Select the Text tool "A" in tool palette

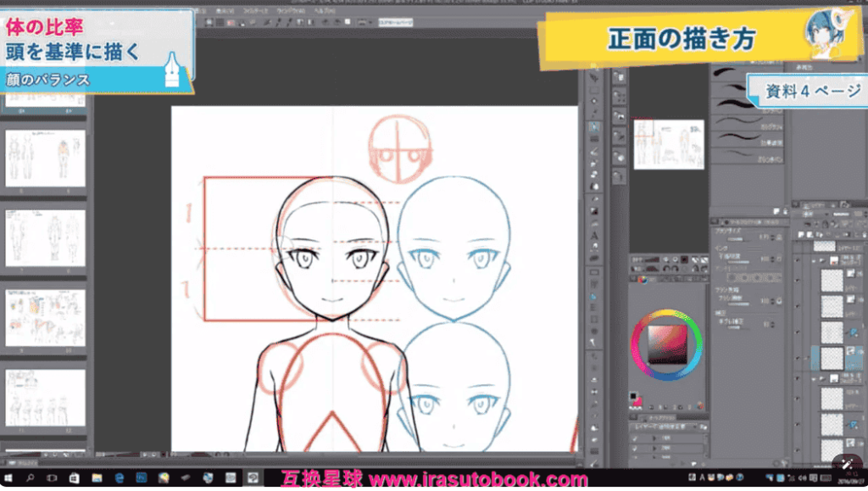click(x=595, y=235)
